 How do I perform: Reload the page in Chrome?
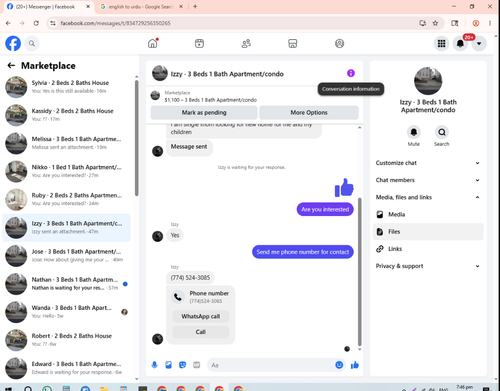36,23
